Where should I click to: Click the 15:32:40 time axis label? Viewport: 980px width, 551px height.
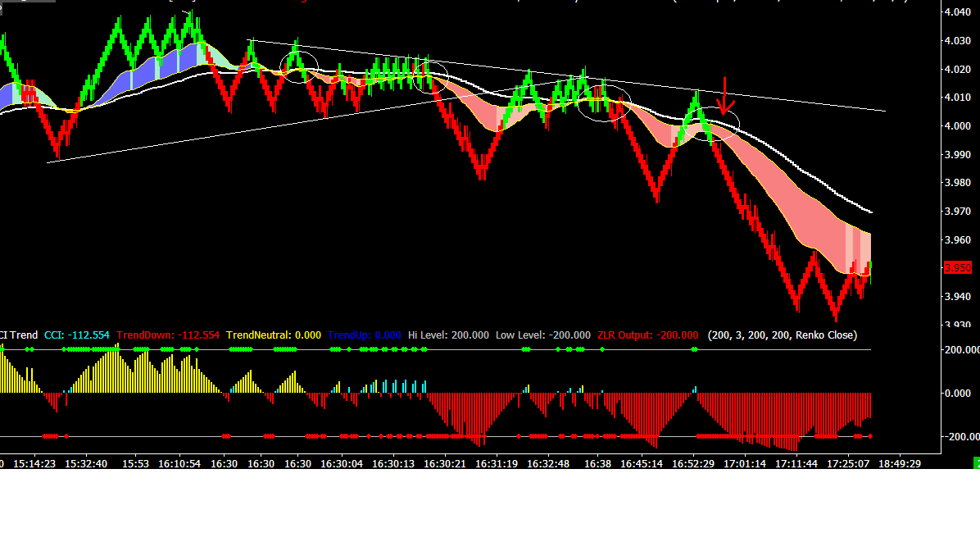85,464
